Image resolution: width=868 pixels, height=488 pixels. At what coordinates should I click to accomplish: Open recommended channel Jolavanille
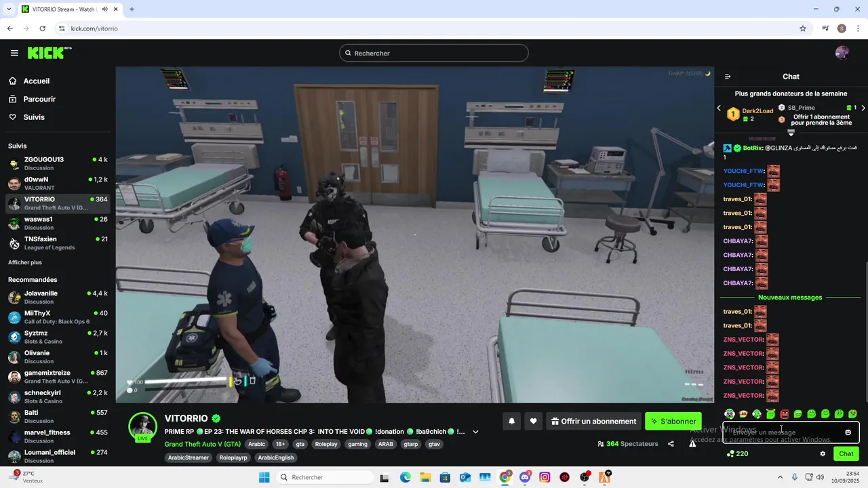point(58,298)
